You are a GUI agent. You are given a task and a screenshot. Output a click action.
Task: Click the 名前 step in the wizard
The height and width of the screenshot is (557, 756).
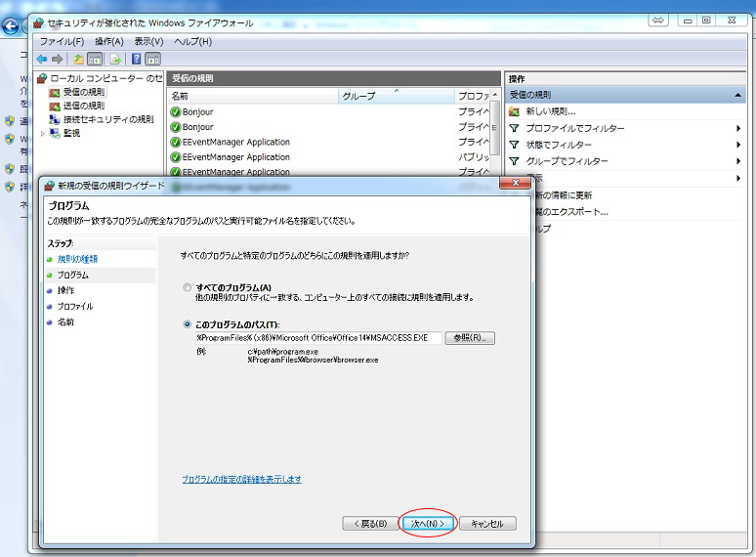(x=65, y=321)
